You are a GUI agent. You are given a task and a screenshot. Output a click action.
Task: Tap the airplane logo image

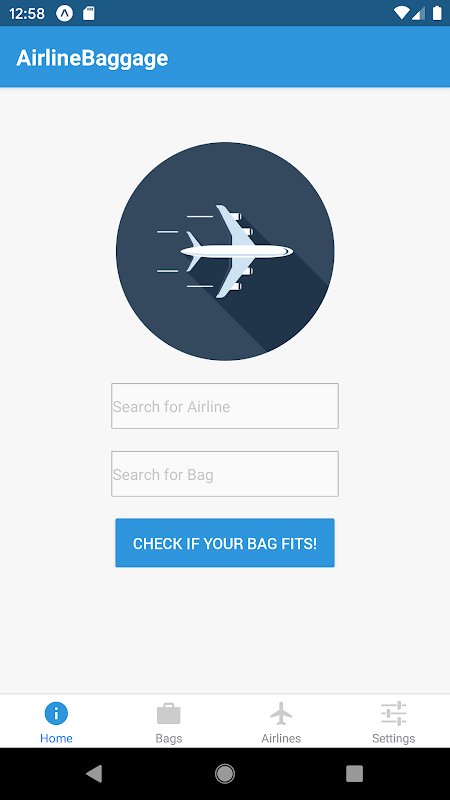click(225, 251)
